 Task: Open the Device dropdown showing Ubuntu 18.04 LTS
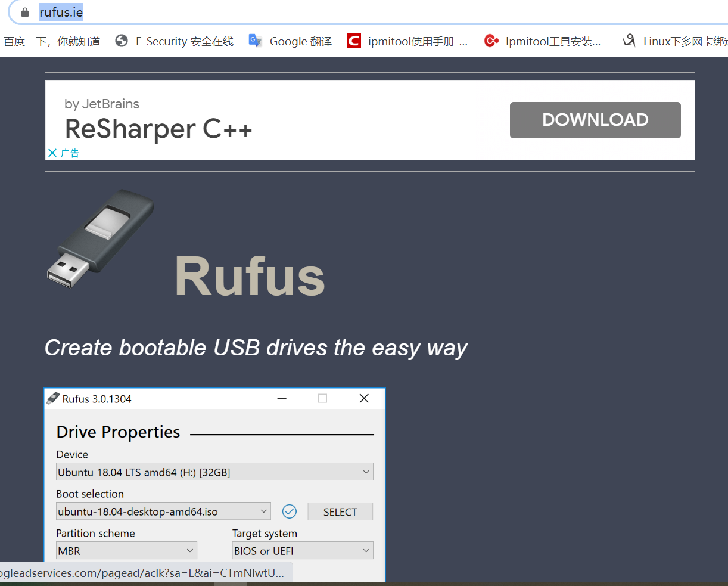(214, 472)
